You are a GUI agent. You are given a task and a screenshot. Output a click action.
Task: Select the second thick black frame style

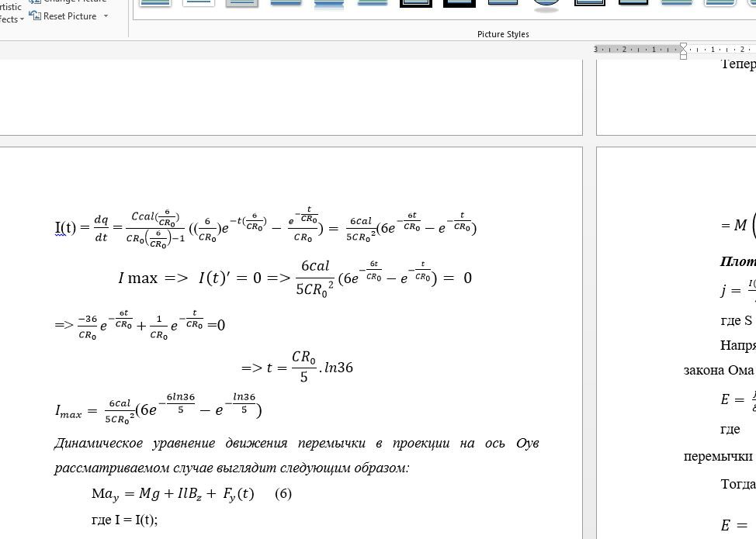[x=459, y=4]
